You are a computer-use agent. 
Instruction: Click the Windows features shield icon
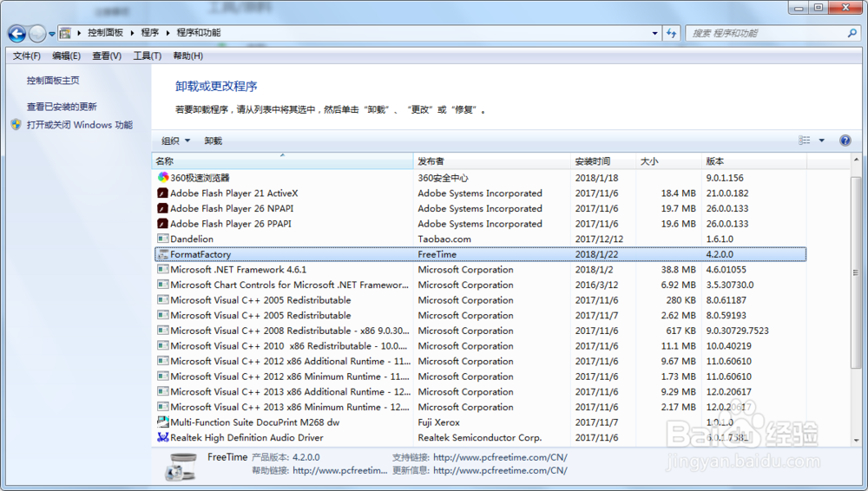pyautogui.click(x=16, y=125)
